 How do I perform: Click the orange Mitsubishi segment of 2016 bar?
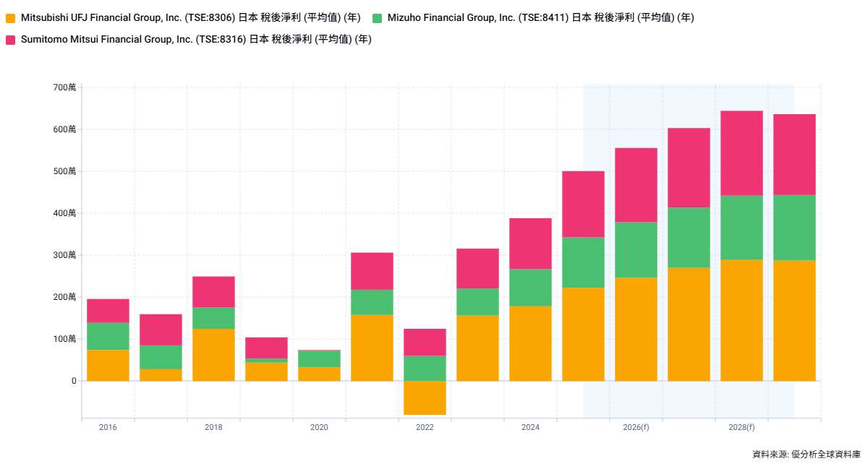[x=108, y=366]
